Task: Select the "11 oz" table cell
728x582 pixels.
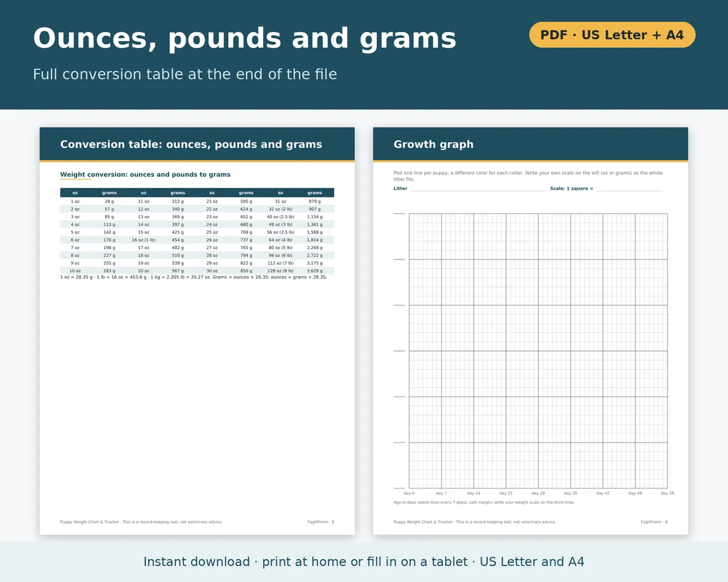Action: coord(144,201)
